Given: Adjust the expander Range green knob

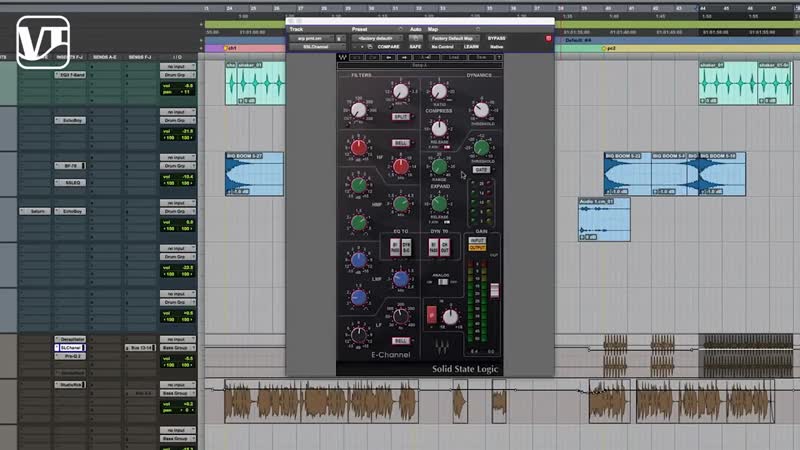Looking at the screenshot, I should tap(439, 166).
